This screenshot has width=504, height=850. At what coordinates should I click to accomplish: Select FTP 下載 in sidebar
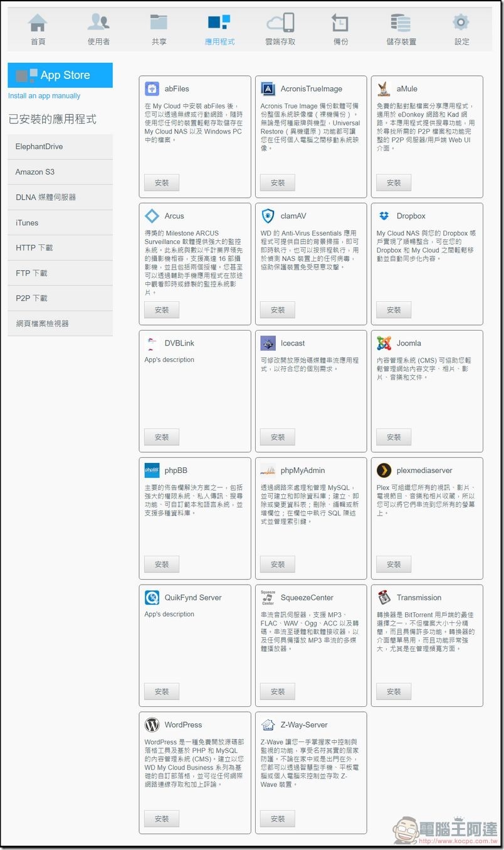tap(60, 273)
